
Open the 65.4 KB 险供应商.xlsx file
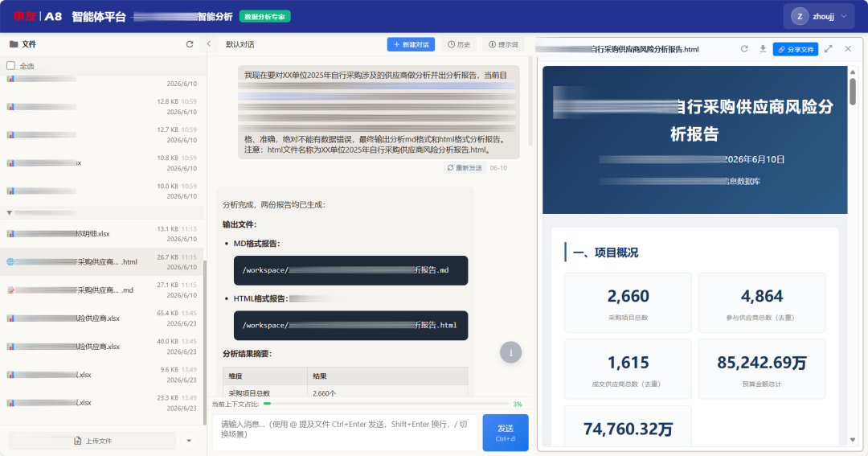coord(102,318)
